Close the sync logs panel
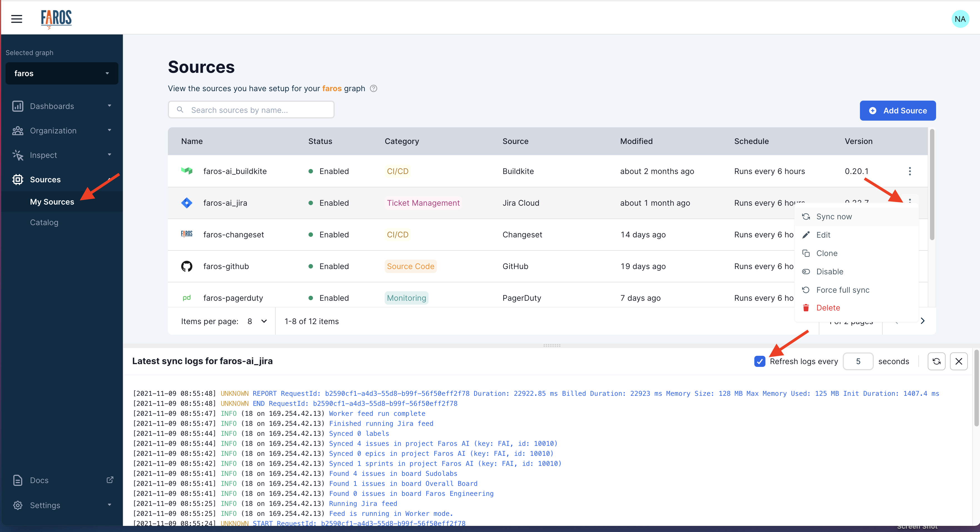Screen dimensions: 980x532 point(958,361)
